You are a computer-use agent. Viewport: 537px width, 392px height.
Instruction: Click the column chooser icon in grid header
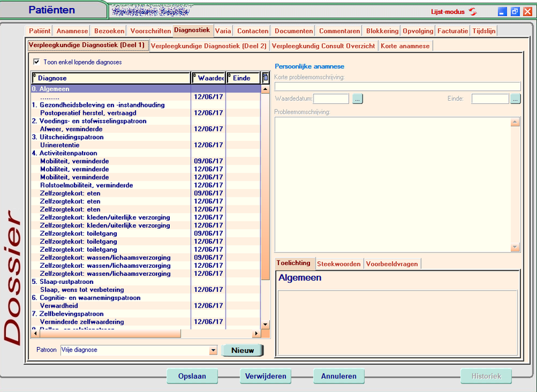point(265,78)
